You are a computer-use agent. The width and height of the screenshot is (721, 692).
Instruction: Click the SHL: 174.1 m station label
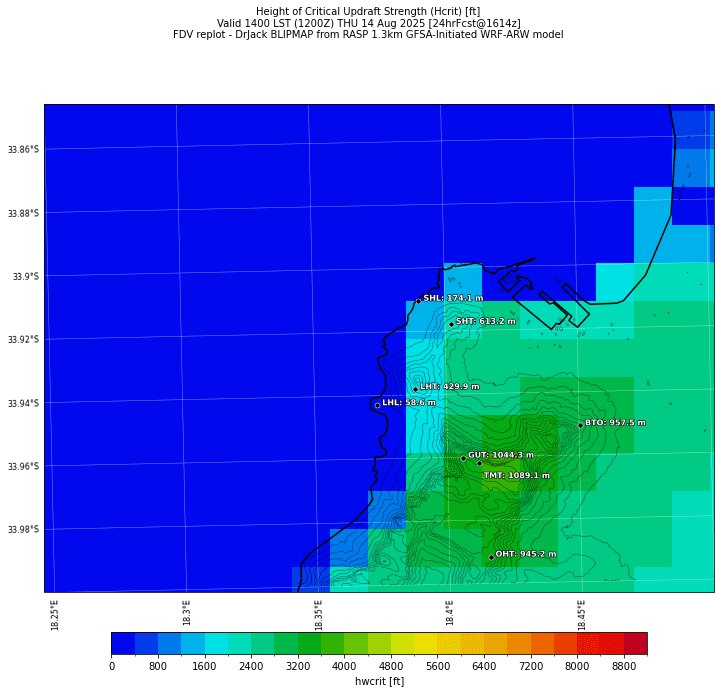click(x=453, y=298)
